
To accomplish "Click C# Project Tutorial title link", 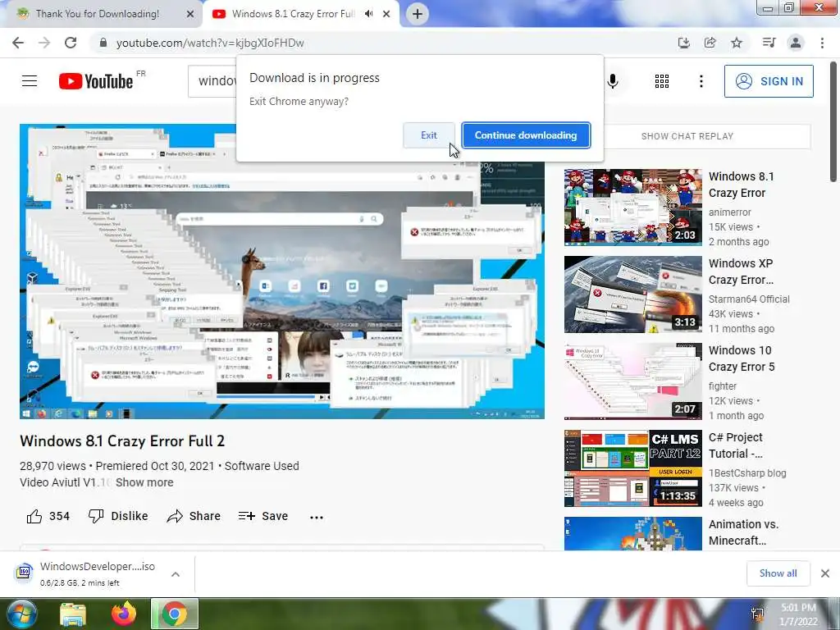I will (736, 445).
